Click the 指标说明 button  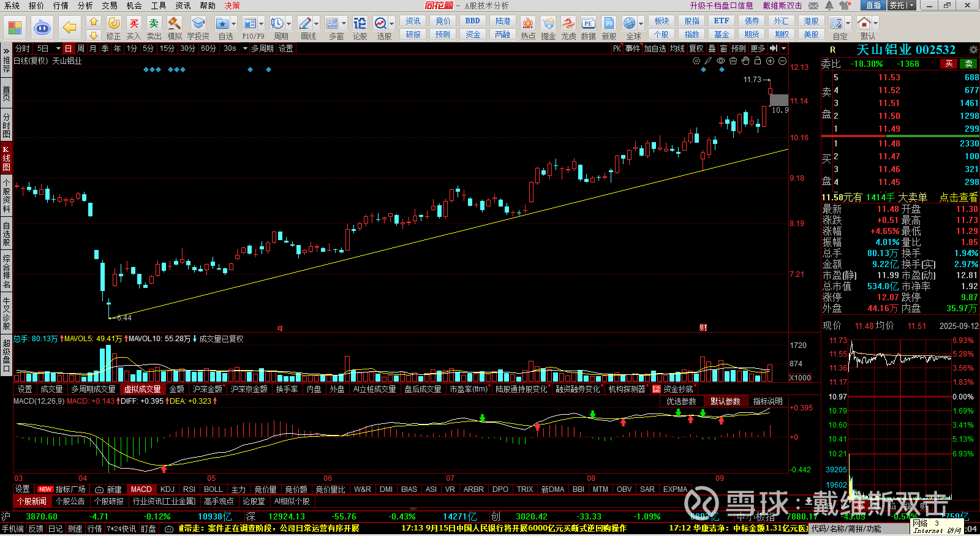[x=768, y=401]
